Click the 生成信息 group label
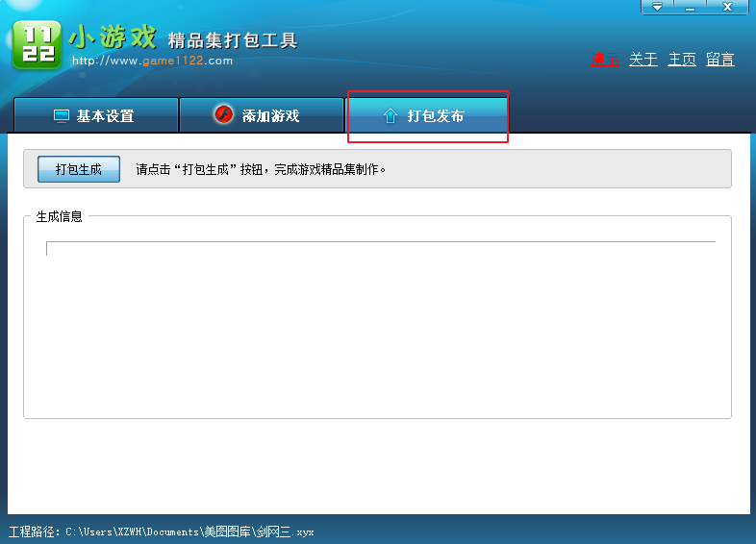Image resolution: width=756 pixels, height=544 pixels. (60, 217)
